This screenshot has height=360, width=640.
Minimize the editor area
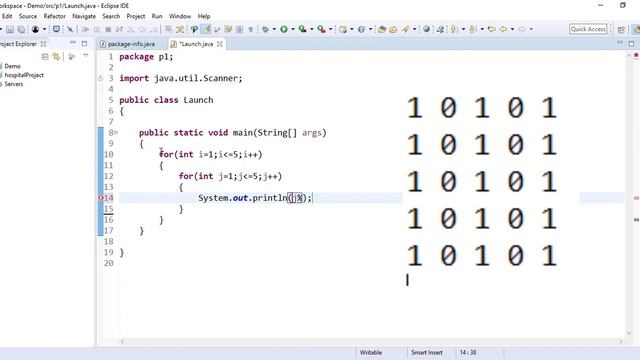point(620,43)
